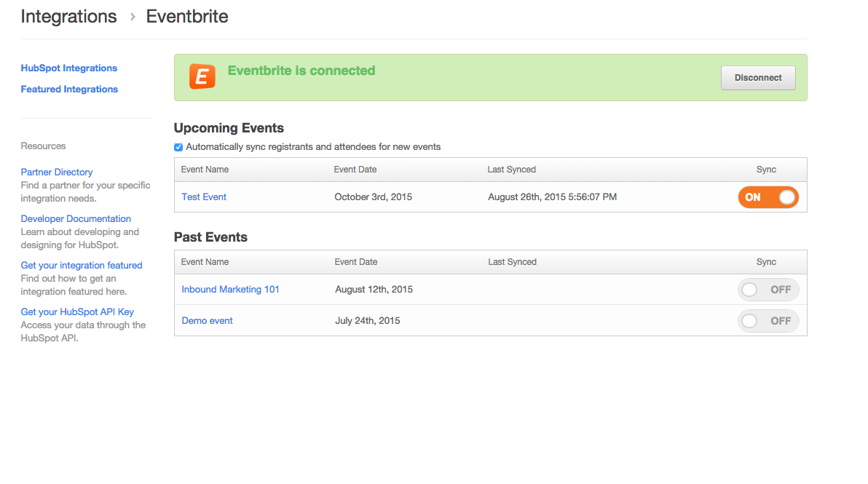The width and height of the screenshot is (868, 484).
Task: Click the Integrations breadcrumb
Action: pos(68,17)
